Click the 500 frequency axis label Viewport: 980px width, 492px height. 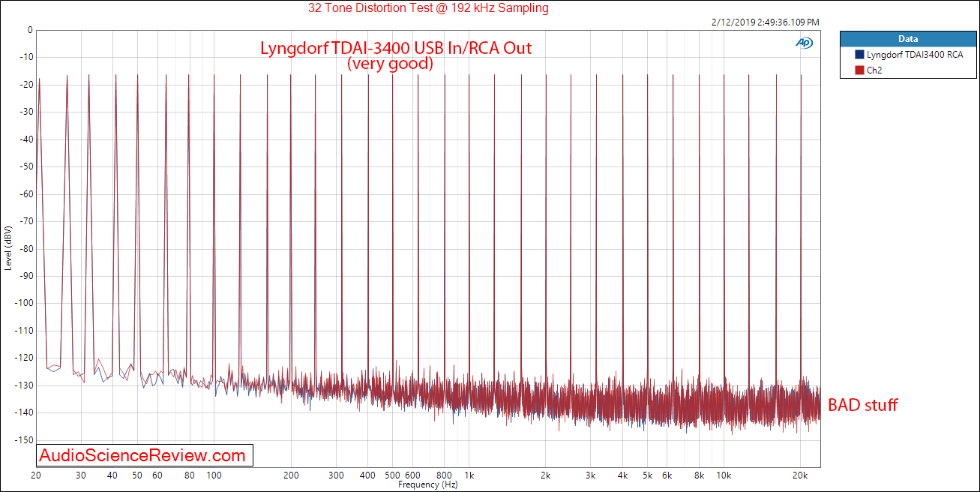392,475
